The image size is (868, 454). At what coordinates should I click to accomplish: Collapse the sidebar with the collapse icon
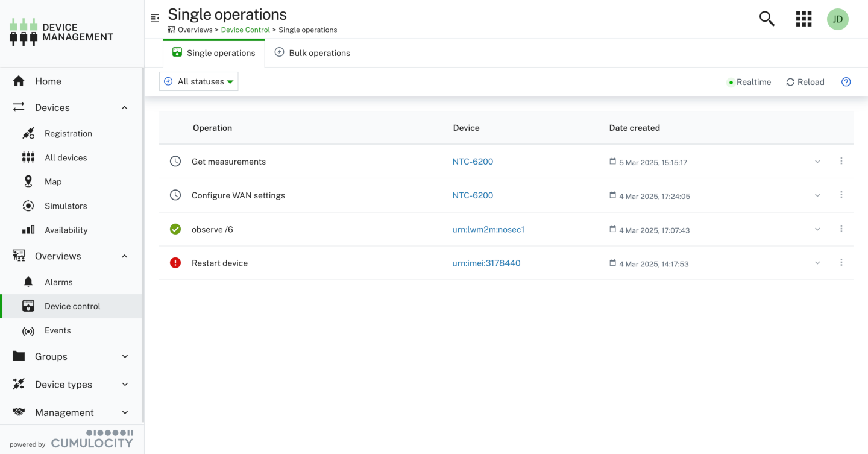coord(154,19)
